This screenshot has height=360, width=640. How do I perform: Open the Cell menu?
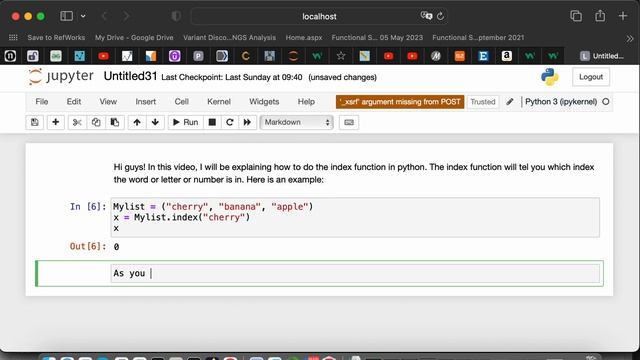(182, 102)
